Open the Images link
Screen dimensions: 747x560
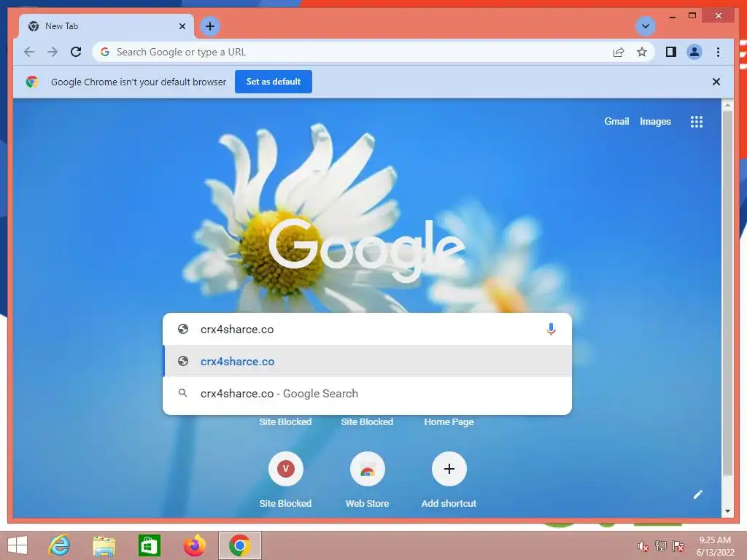655,122
